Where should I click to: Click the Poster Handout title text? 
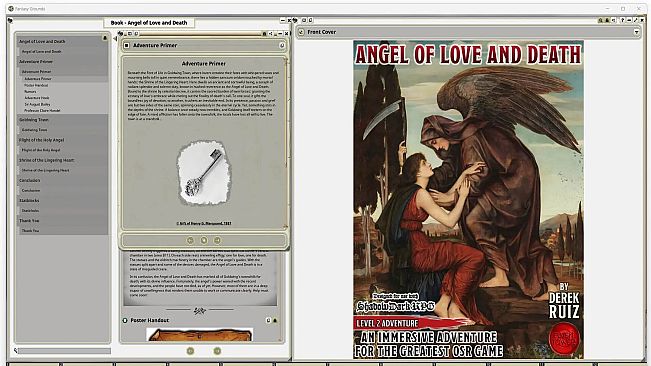tap(150, 320)
